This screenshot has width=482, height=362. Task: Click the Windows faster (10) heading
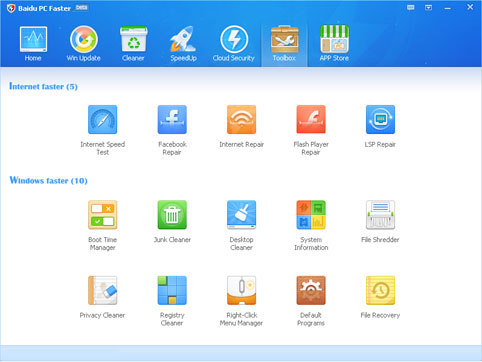(x=49, y=181)
